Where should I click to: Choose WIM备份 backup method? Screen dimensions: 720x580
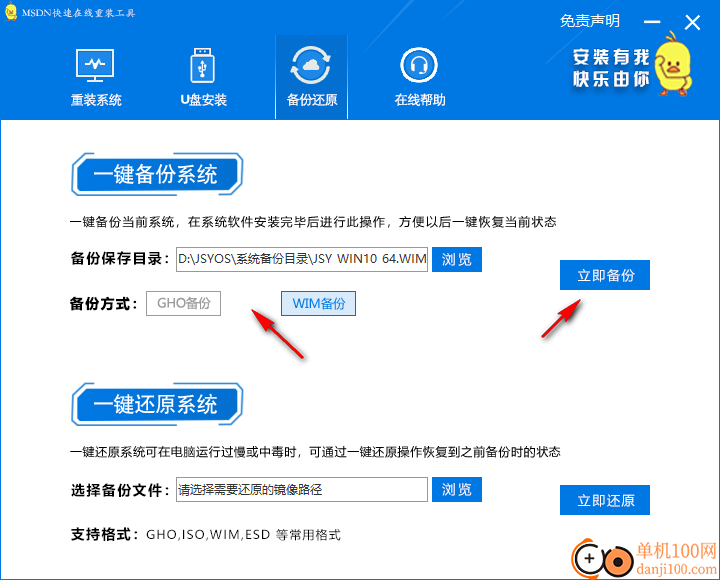pos(318,304)
